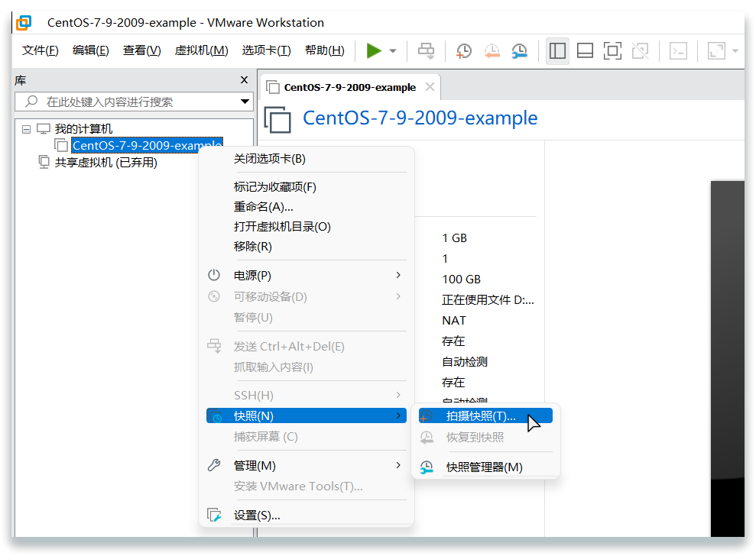
Task: Open the 文件(F) menu
Action: tap(41, 50)
